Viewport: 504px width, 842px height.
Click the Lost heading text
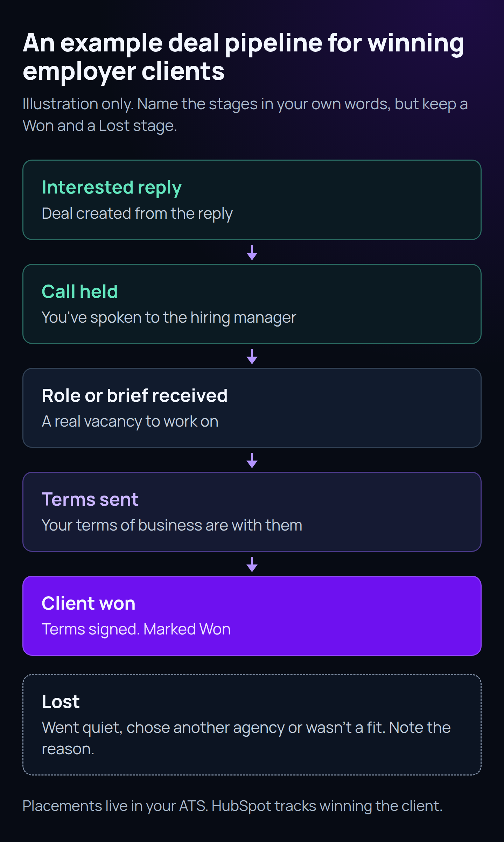tap(61, 702)
